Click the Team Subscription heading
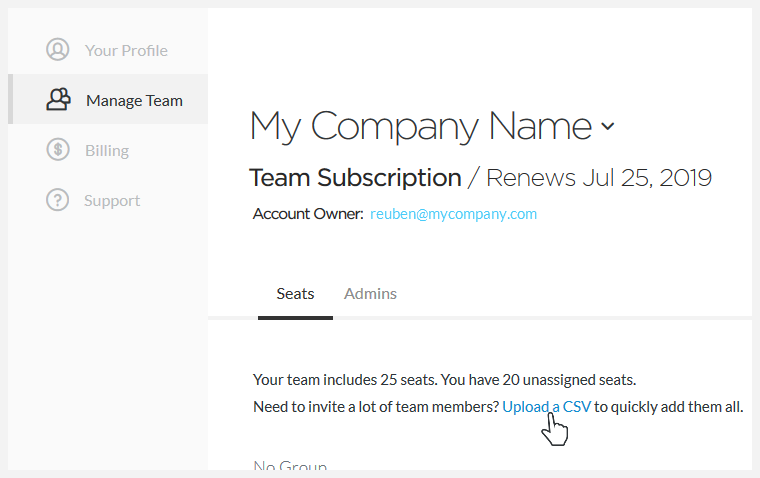 tap(355, 178)
